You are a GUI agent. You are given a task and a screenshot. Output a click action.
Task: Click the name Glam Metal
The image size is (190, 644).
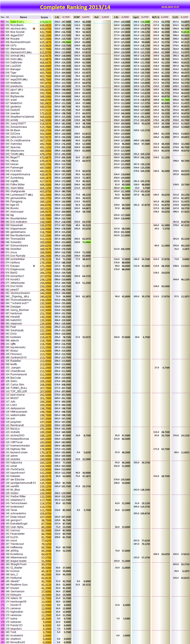(x=17, y=188)
